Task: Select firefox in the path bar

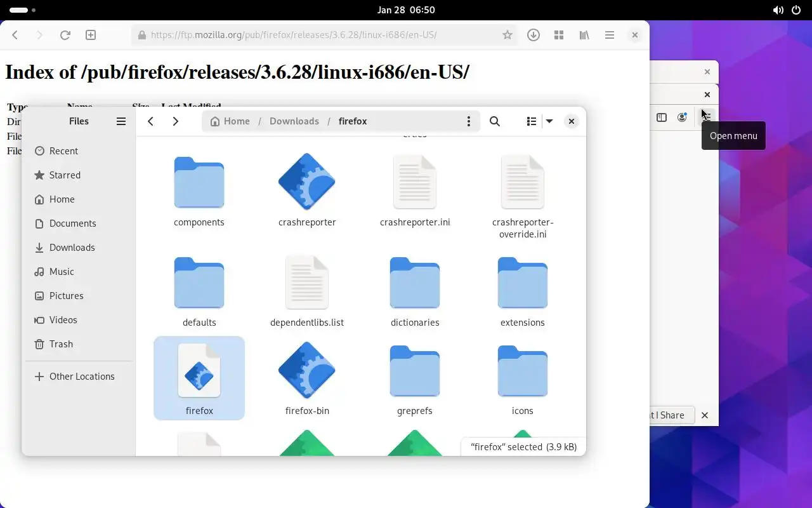Action: (353, 121)
